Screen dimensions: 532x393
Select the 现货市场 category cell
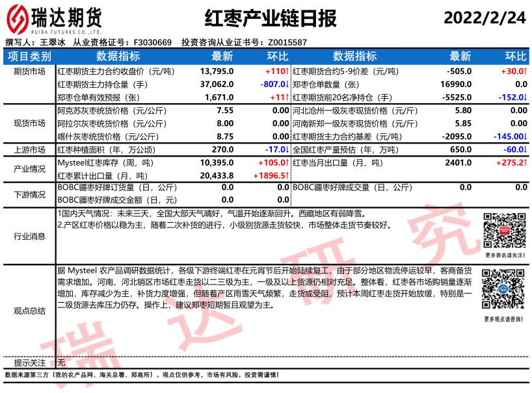pyautogui.click(x=29, y=123)
